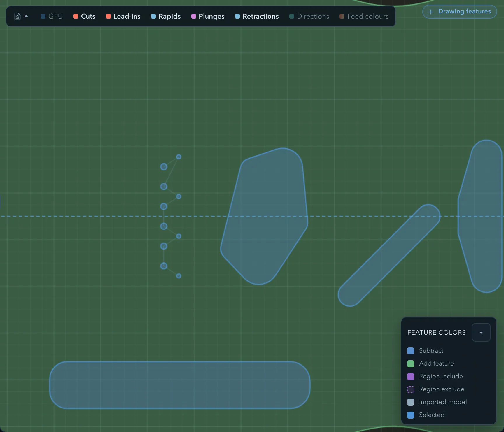Screen dimensions: 504x432
Task: Click the Region include legend label
Action: [x=441, y=376]
